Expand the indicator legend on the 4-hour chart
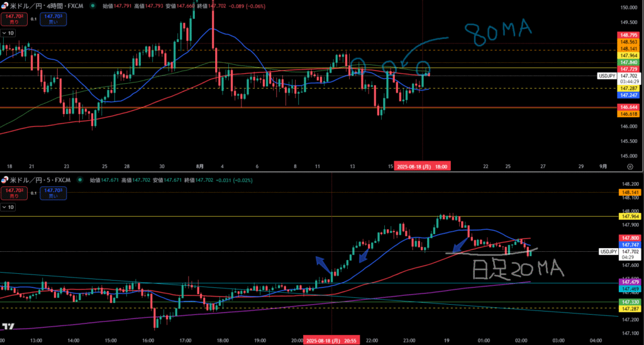644x345 pixels. pyautogui.click(x=9, y=32)
